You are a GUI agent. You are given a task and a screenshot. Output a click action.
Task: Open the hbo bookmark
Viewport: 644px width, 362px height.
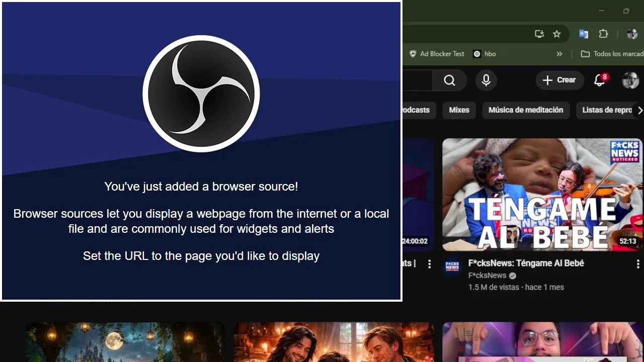click(x=485, y=54)
